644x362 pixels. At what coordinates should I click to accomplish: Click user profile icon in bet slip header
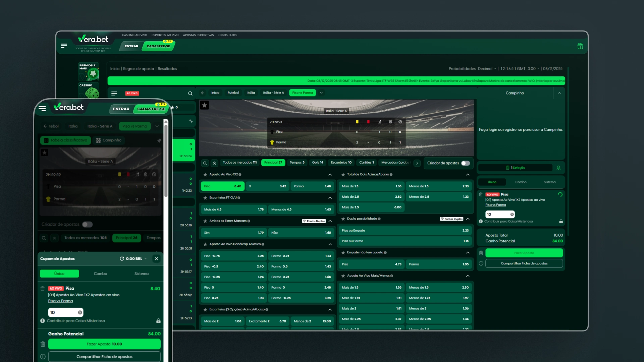[558, 168]
